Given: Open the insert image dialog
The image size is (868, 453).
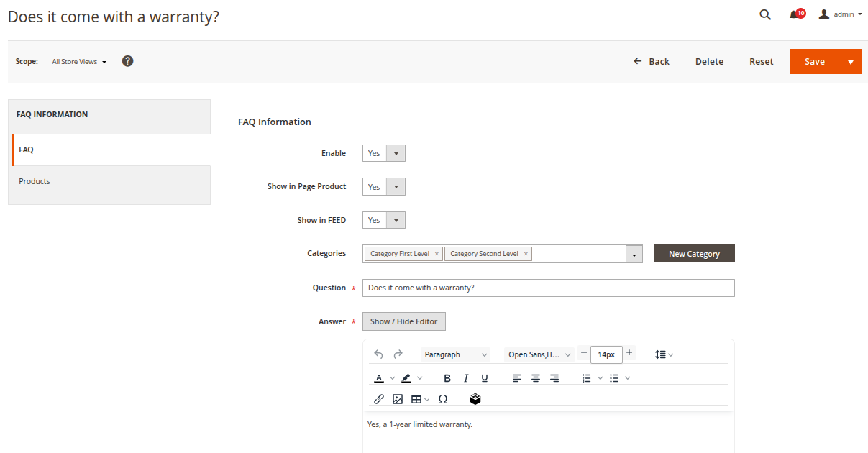Looking at the screenshot, I should coord(398,399).
